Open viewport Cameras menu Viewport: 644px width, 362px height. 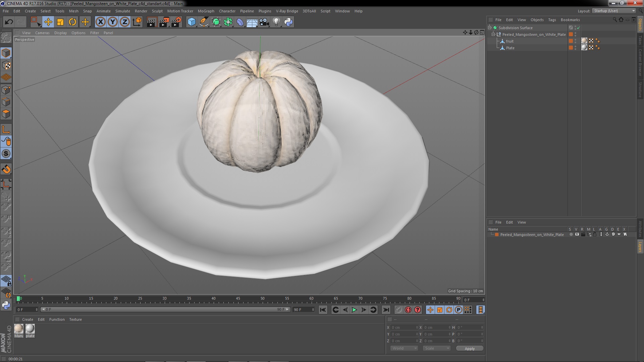[x=42, y=33]
